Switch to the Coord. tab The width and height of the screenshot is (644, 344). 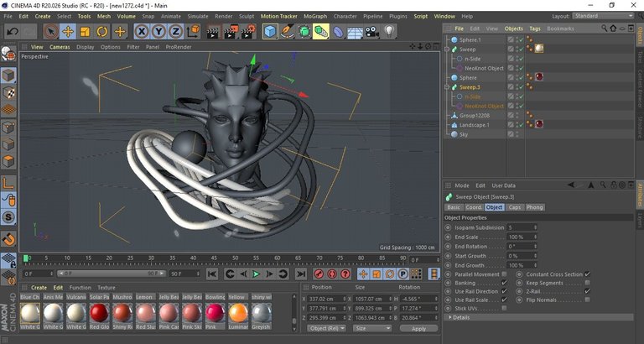point(474,207)
